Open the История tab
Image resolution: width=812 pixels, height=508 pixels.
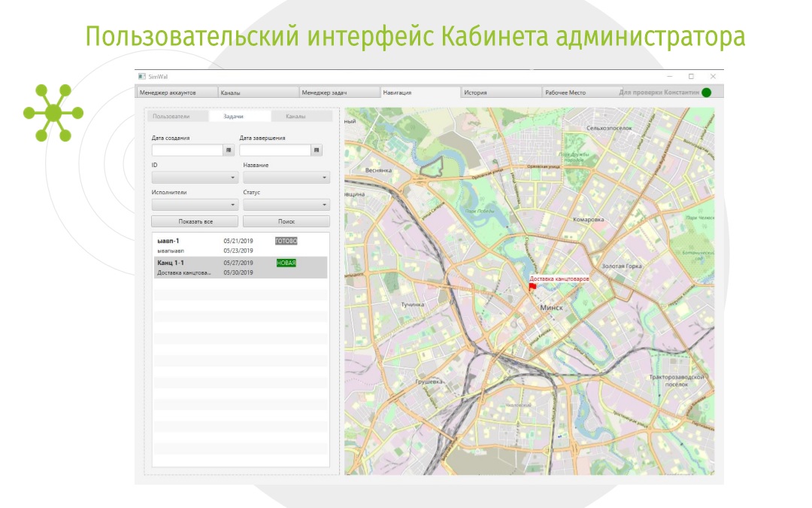[x=501, y=93]
